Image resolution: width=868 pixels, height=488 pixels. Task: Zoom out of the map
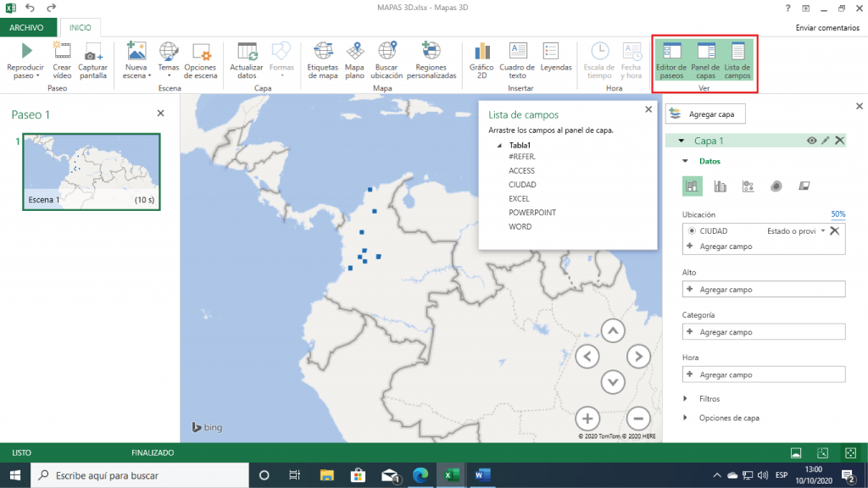pyautogui.click(x=638, y=419)
